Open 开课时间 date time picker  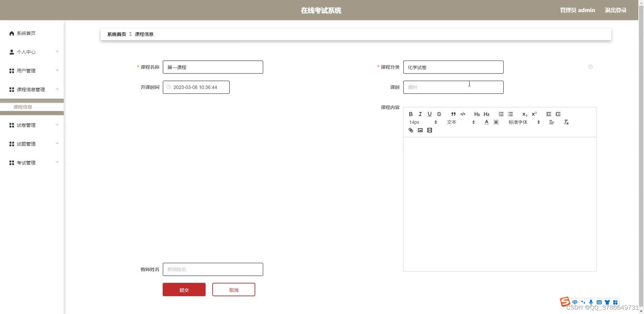[x=196, y=87]
